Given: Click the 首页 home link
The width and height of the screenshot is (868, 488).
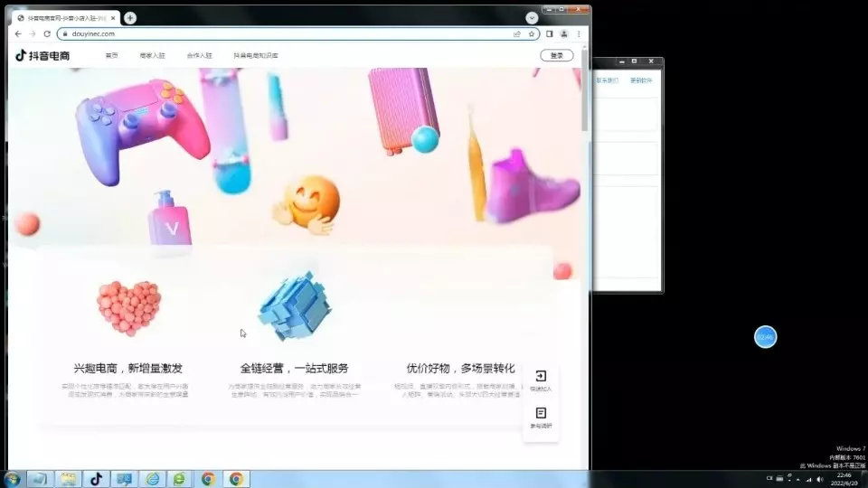Looking at the screenshot, I should (112, 55).
